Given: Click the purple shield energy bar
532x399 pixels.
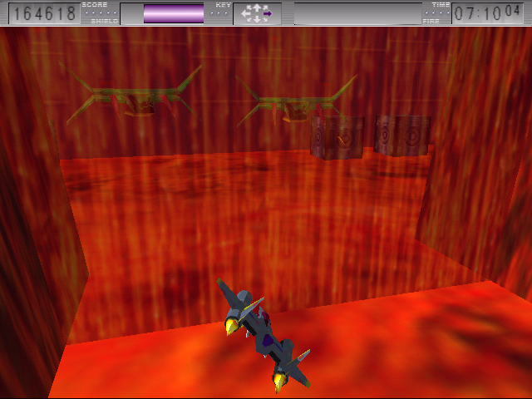Looking at the screenshot, I should click(x=174, y=13).
